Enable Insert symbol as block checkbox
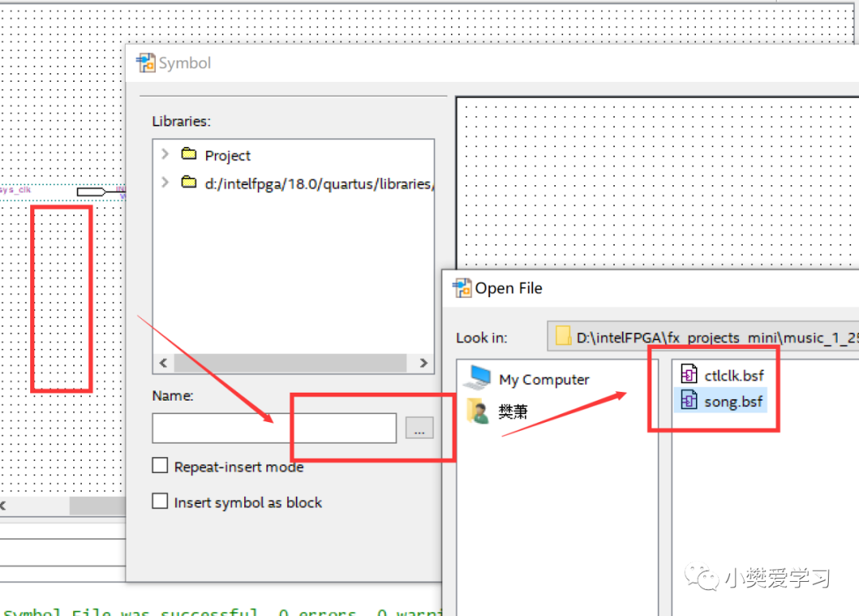Viewport: 859px width, 616px height. point(160,501)
